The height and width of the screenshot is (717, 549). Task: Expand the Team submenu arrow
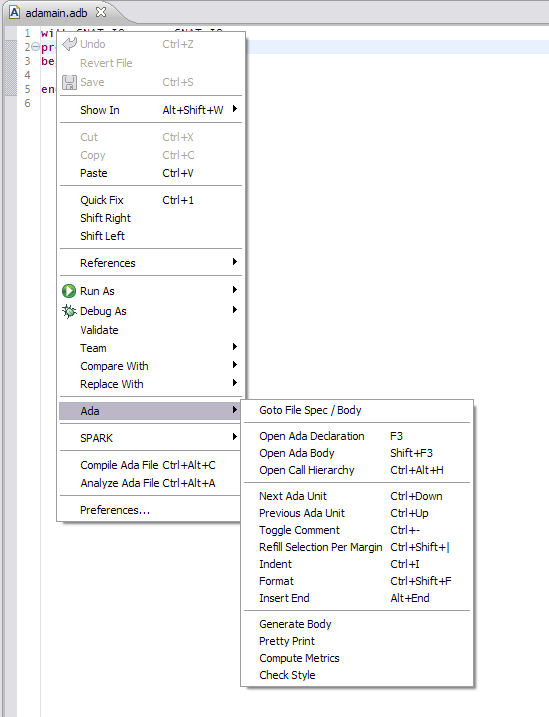pos(235,347)
